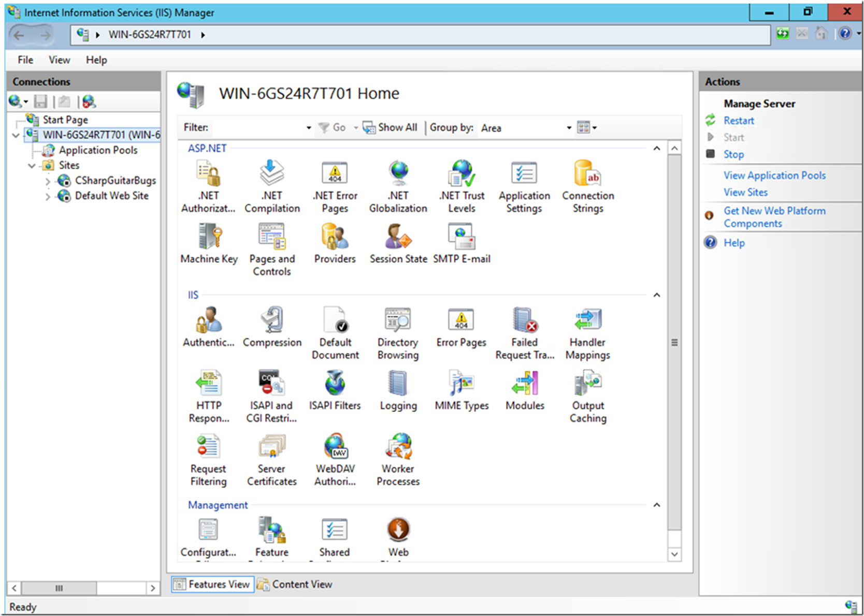Collapse the IIS group
This screenshot has width=864, height=616.
[x=657, y=295]
